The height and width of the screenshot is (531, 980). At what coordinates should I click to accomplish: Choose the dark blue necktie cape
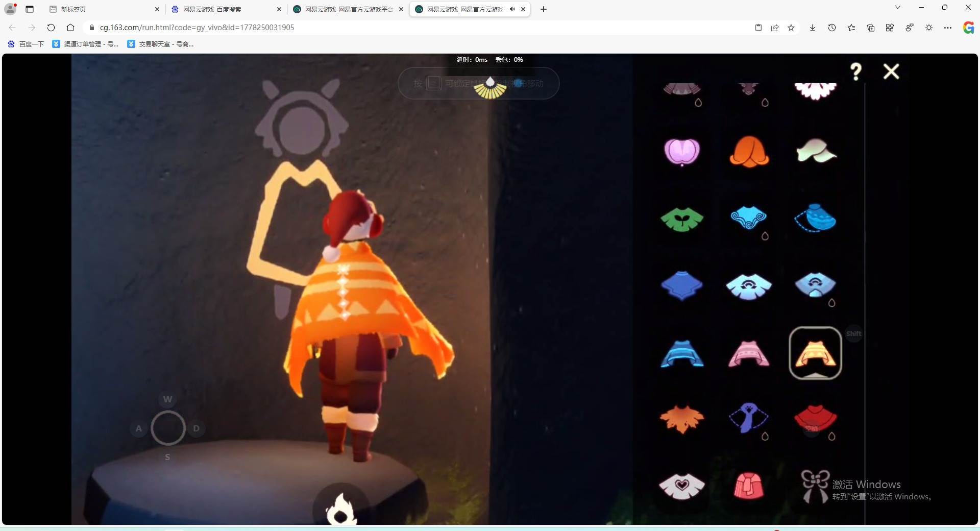pos(749,418)
